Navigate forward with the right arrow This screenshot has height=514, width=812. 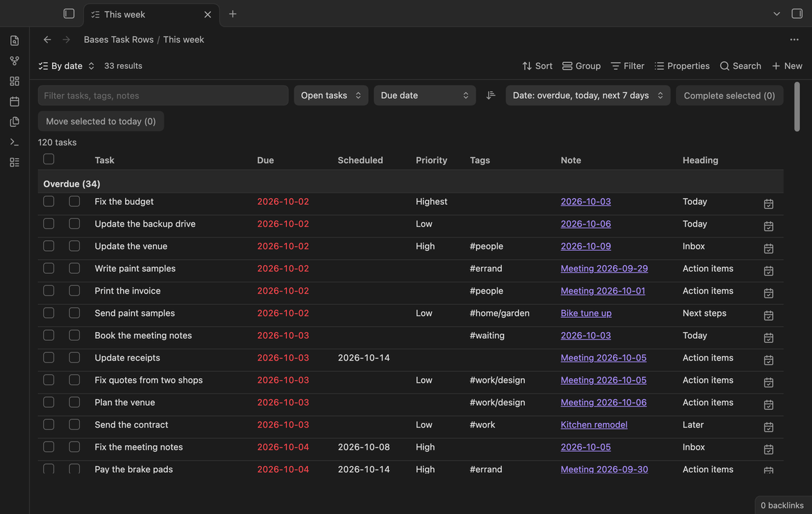coord(66,39)
